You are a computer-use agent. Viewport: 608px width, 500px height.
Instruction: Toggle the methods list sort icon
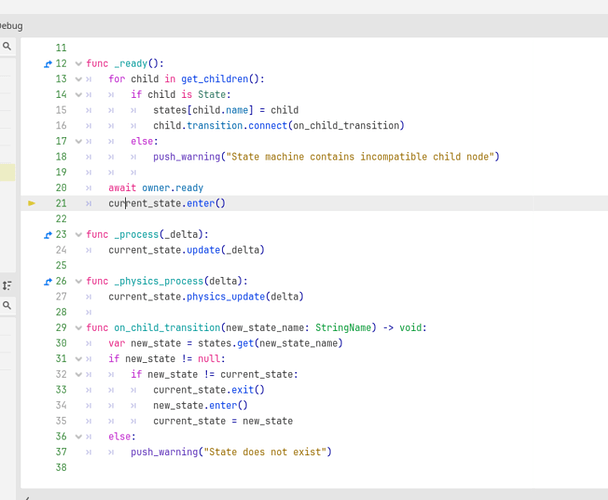pos(7,285)
